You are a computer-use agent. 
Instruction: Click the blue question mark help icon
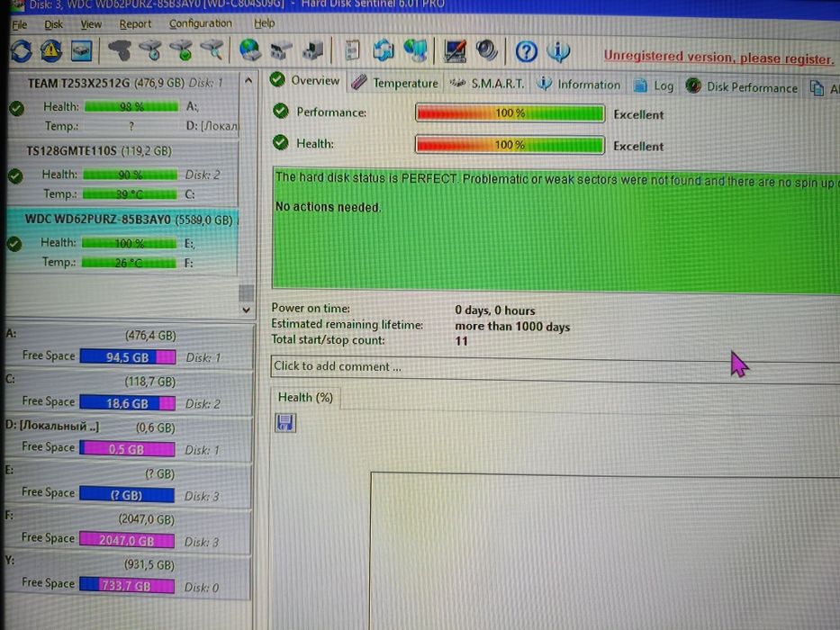(526, 52)
